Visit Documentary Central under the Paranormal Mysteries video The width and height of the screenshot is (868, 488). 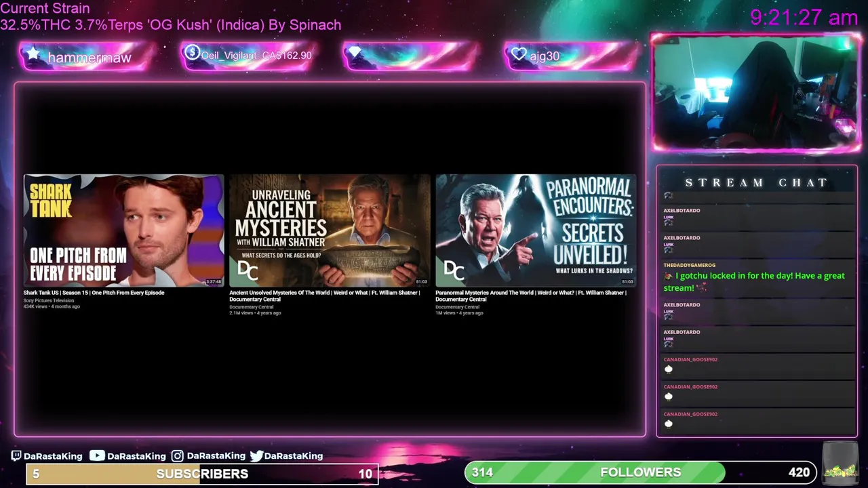[x=457, y=307]
